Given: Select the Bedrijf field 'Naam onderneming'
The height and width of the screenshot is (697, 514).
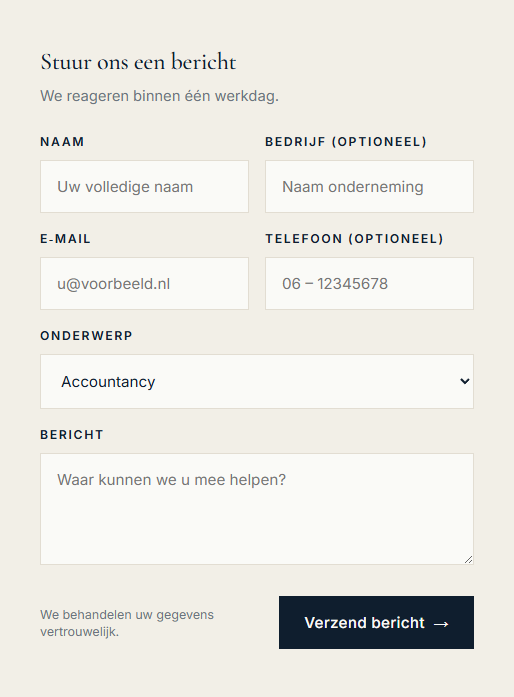Looking at the screenshot, I should (x=369, y=187).
